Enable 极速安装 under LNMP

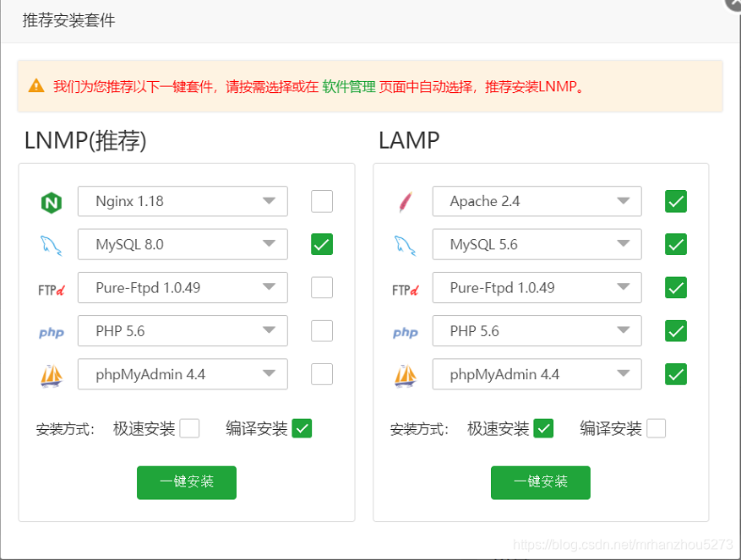pos(189,428)
